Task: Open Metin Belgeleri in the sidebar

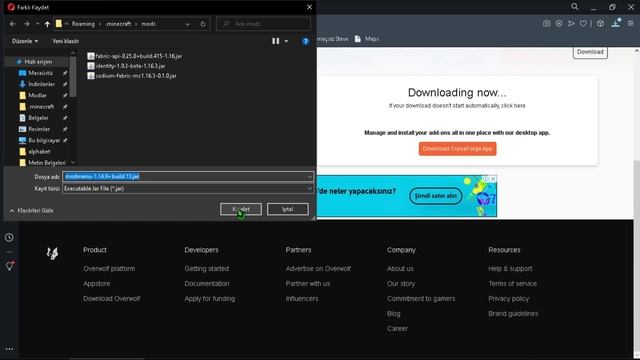Action: 47,163
